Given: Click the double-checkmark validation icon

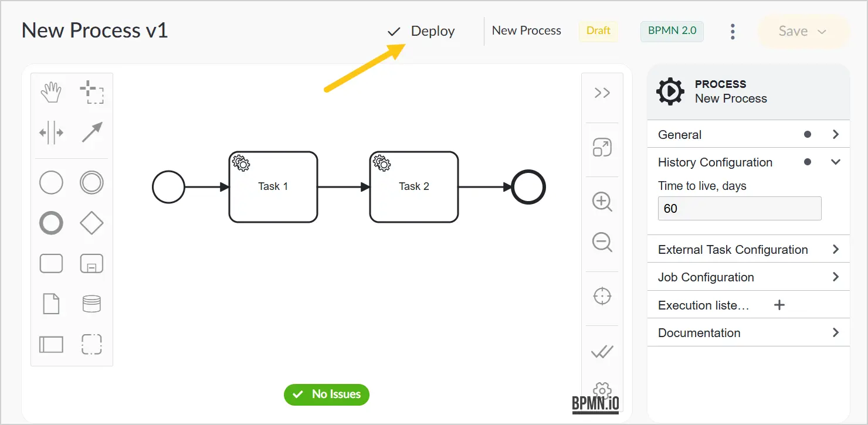Looking at the screenshot, I should point(602,351).
